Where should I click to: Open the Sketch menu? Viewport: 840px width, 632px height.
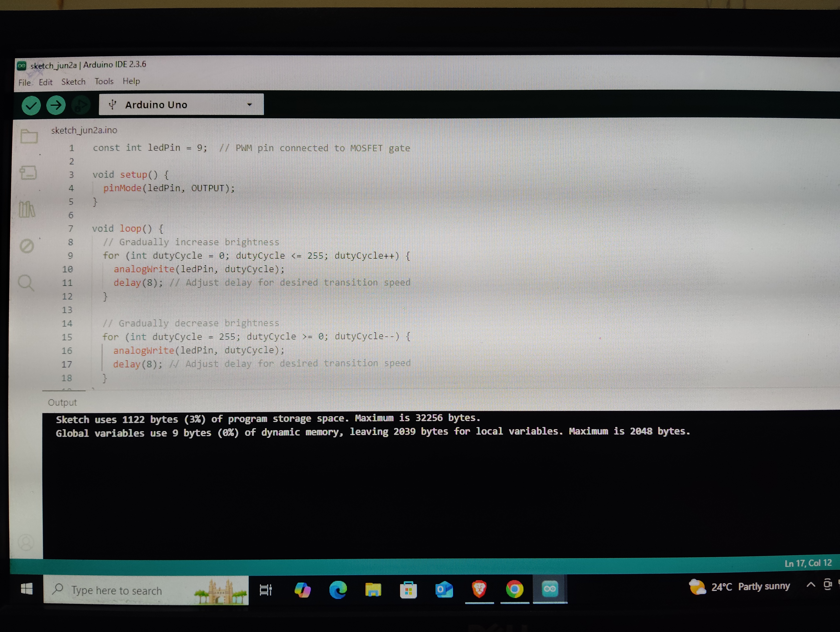[73, 81]
